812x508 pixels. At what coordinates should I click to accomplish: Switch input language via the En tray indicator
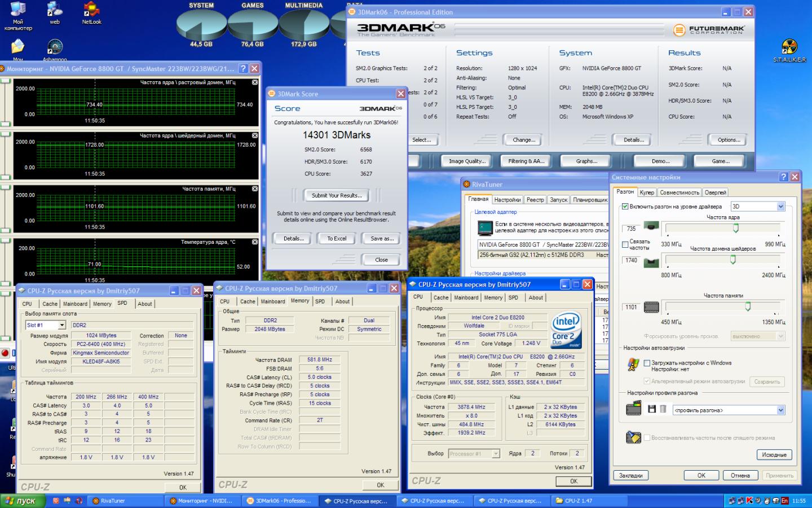click(784, 501)
